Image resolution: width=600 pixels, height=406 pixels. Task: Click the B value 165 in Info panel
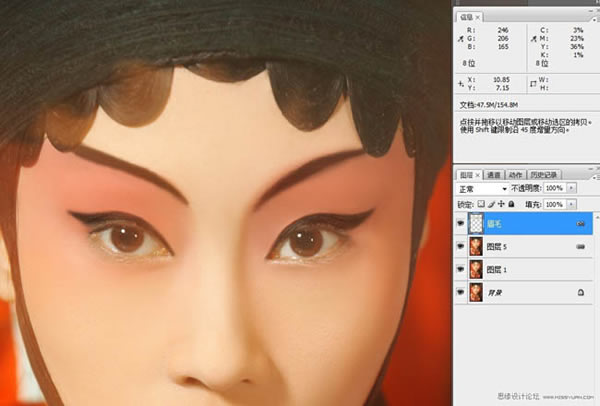click(503, 47)
